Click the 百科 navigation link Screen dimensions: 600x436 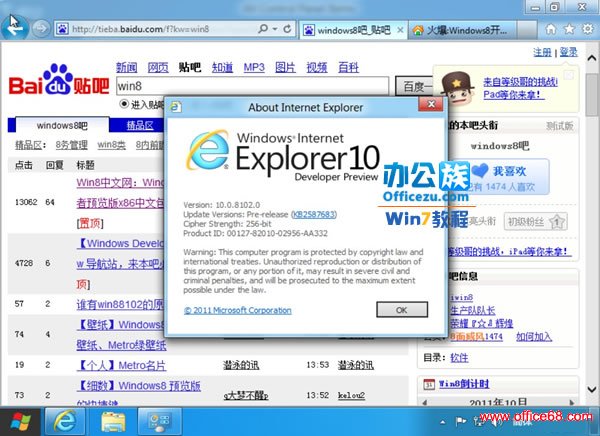click(x=349, y=68)
